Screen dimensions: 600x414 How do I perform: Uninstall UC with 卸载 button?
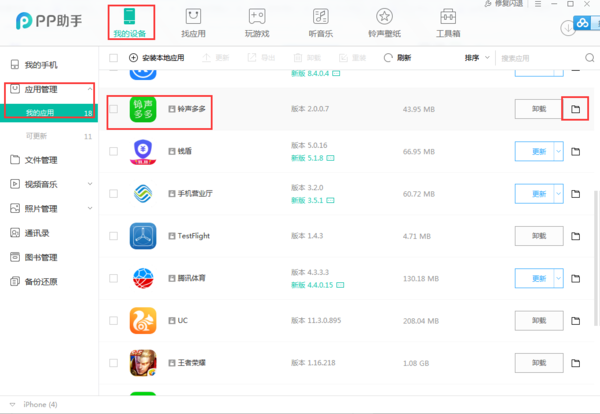point(539,321)
